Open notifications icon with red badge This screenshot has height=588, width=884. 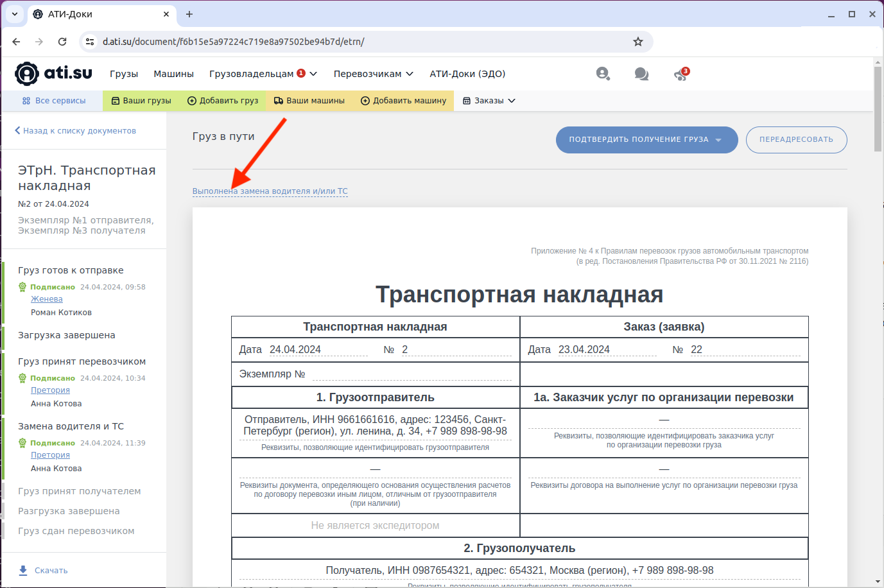pos(680,74)
